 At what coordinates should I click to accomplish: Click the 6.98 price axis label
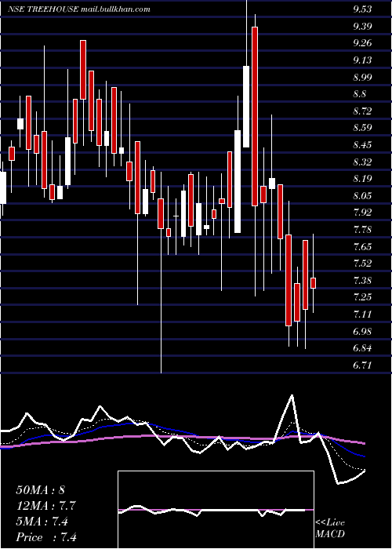tap(362, 331)
